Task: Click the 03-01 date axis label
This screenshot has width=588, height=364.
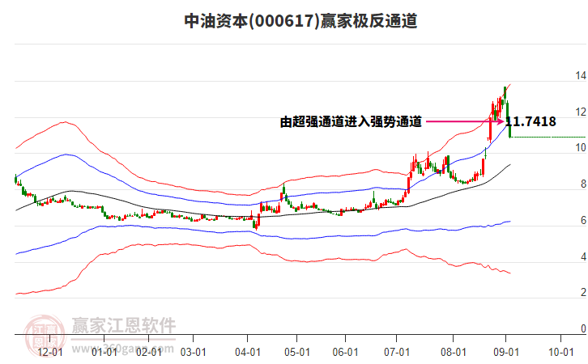Action: (x=193, y=353)
